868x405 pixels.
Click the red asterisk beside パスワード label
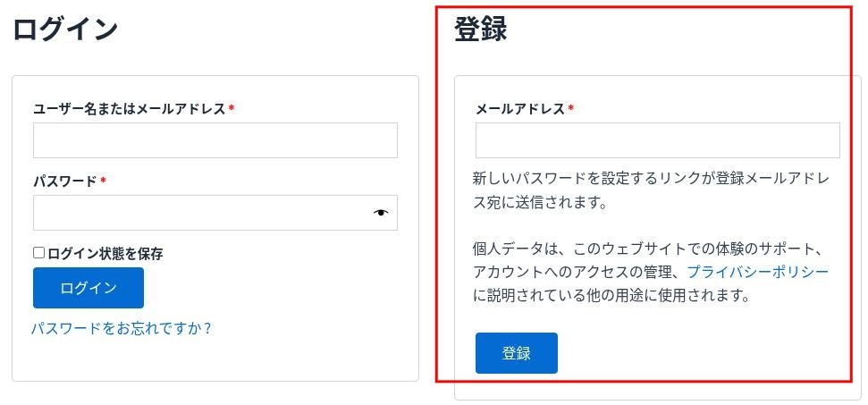[x=103, y=181]
